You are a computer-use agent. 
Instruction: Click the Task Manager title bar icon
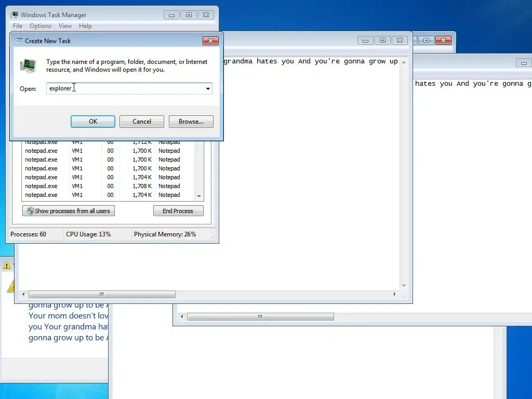[x=14, y=15]
